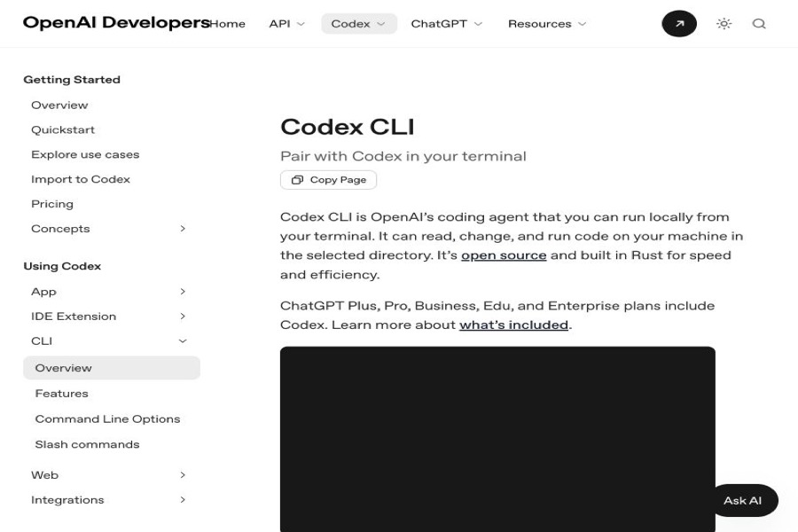
Task: Click the Integrations sidebar label
Action: pos(67,500)
